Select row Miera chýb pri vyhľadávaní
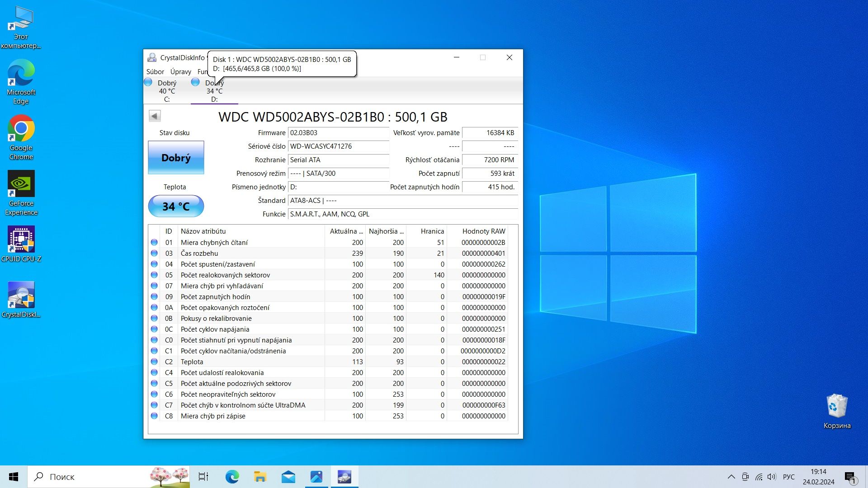This screenshot has width=868, height=488. (328, 286)
